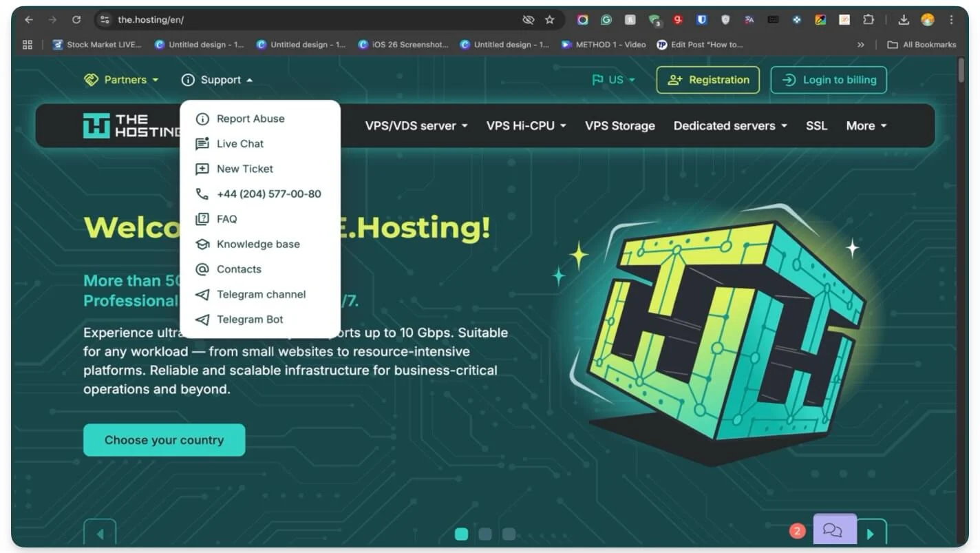Click The Hosting logo in navbar
The image size is (980, 553).
pos(131,126)
